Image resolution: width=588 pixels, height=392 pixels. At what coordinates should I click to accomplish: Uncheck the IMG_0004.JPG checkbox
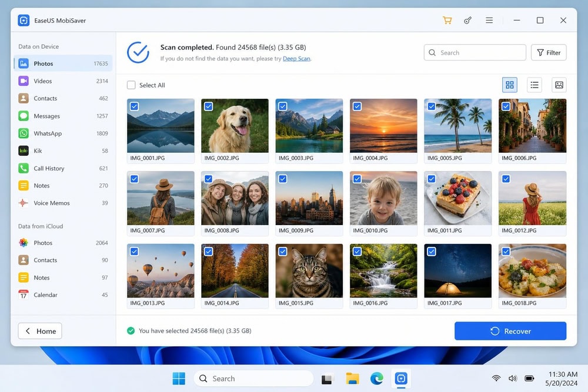click(357, 106)
